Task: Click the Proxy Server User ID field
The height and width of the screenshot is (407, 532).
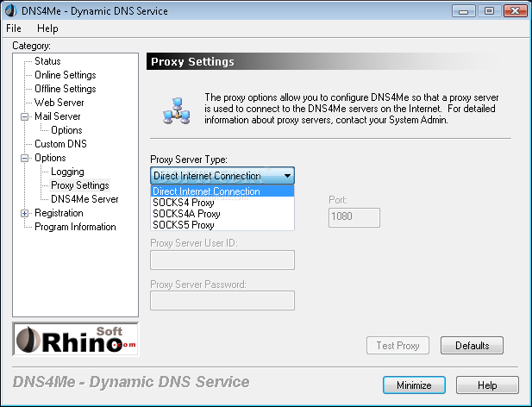Action: [222, 260]
